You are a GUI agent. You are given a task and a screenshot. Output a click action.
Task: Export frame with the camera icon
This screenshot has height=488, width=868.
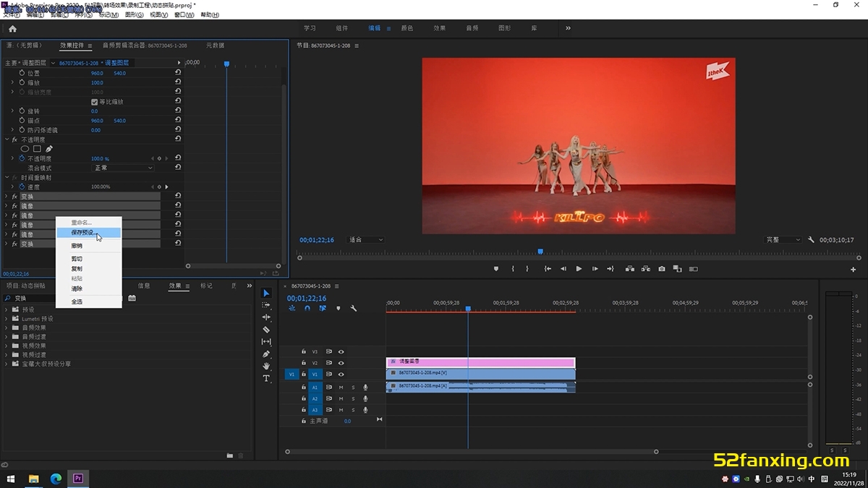(662, 269)
